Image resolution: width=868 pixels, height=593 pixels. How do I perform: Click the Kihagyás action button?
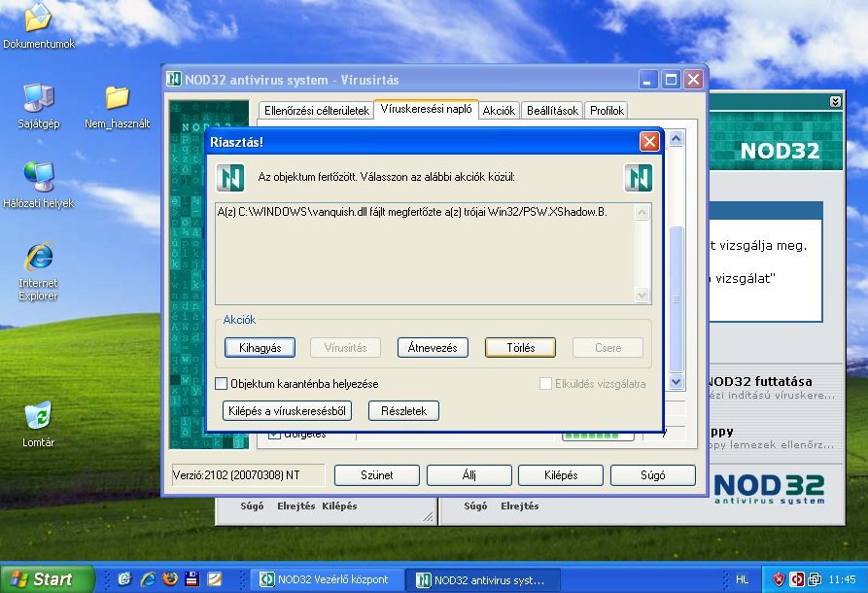pyautogui.click(x=260, y=348)
